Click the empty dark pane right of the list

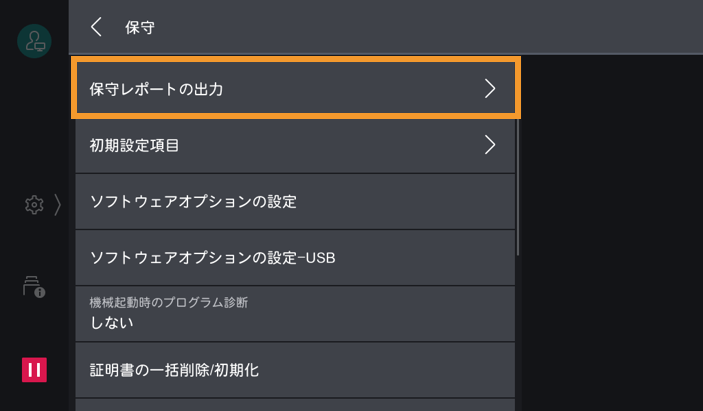point(610,230)
